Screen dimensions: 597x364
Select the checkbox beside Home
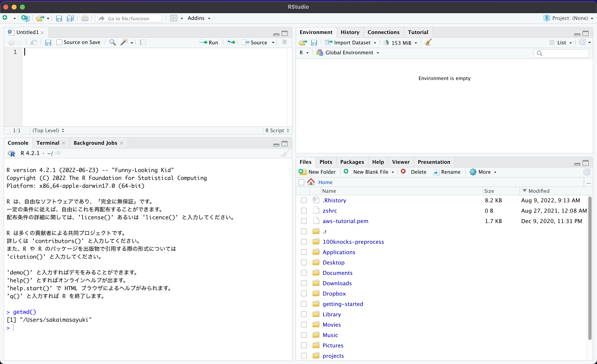(301, 182)
